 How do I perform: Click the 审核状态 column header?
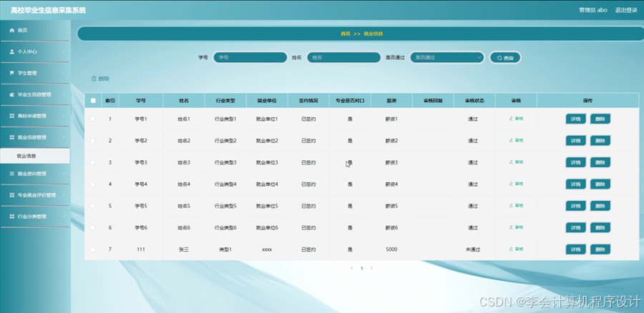point(474,101)
